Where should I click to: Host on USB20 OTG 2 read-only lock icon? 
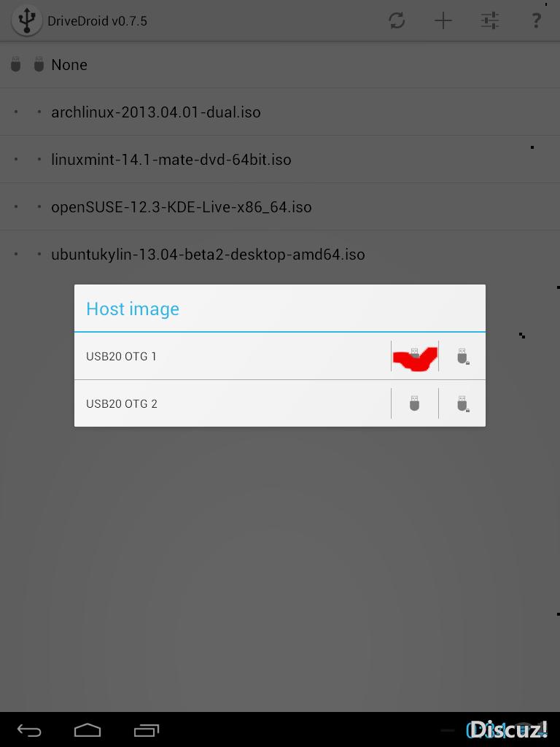[x=462, y=403]
